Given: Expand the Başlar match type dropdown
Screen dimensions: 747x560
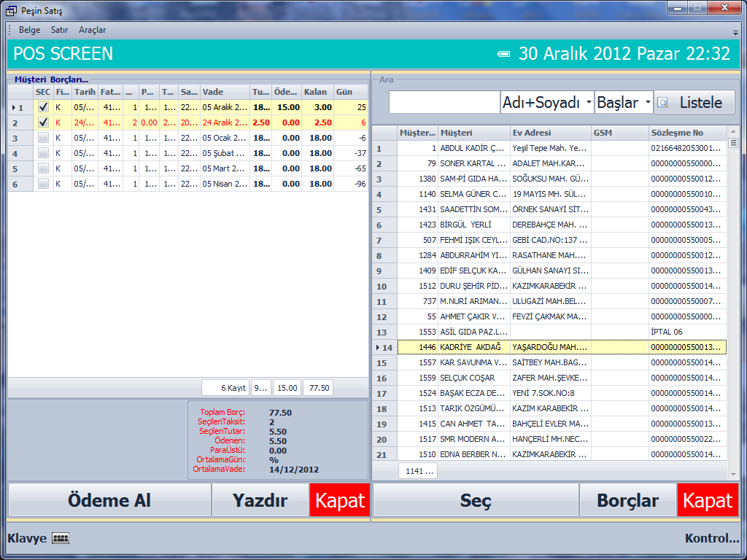Looking at the screenshot, I should point(647,103).
